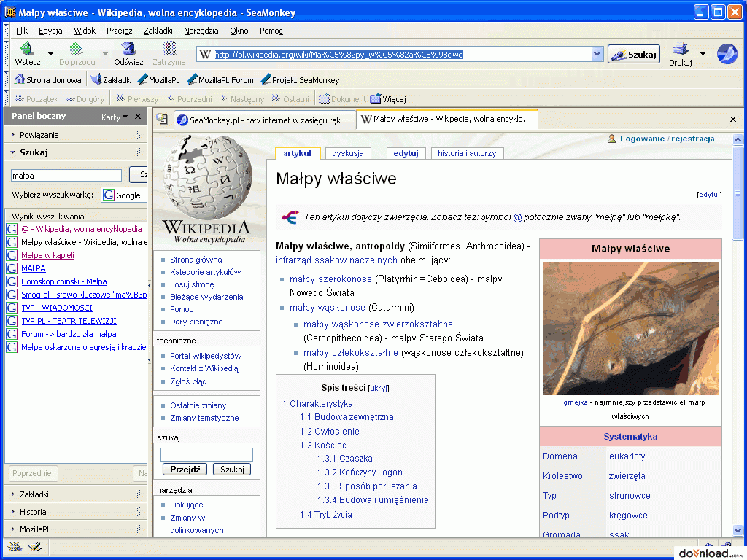Click the Pigmejka monkey photo

pyautogui.click(x=630, y=328)
